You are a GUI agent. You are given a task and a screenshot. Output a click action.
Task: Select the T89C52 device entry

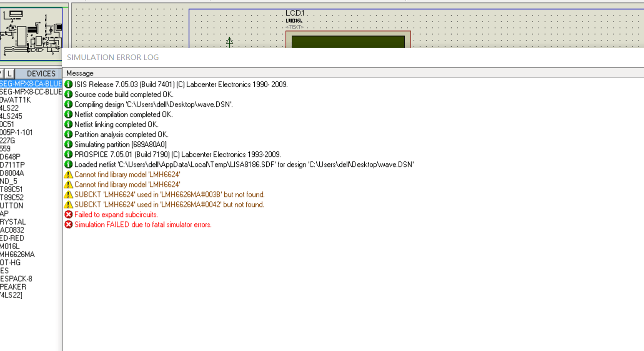11,197
